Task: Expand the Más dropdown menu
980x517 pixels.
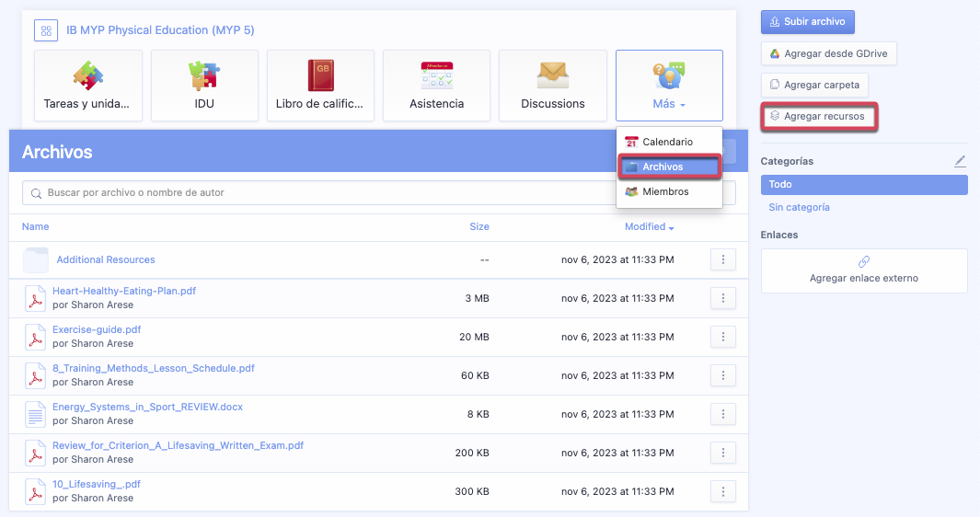Action: (x=669, y=86)
